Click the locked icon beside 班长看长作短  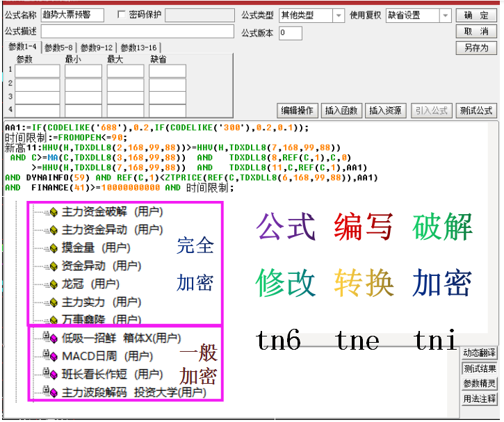point(51,373)
